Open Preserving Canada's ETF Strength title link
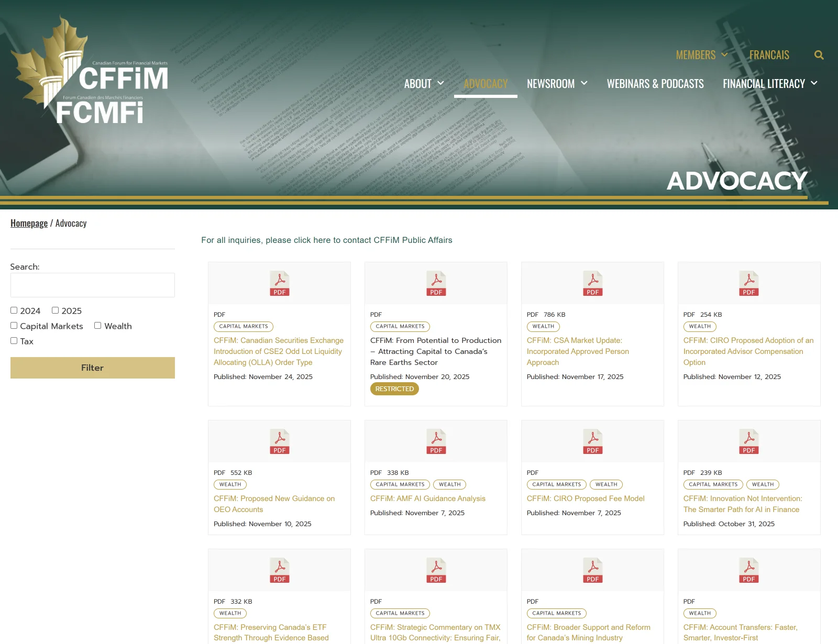The width and height of the screenshot is (838, 644). point(271,632)
